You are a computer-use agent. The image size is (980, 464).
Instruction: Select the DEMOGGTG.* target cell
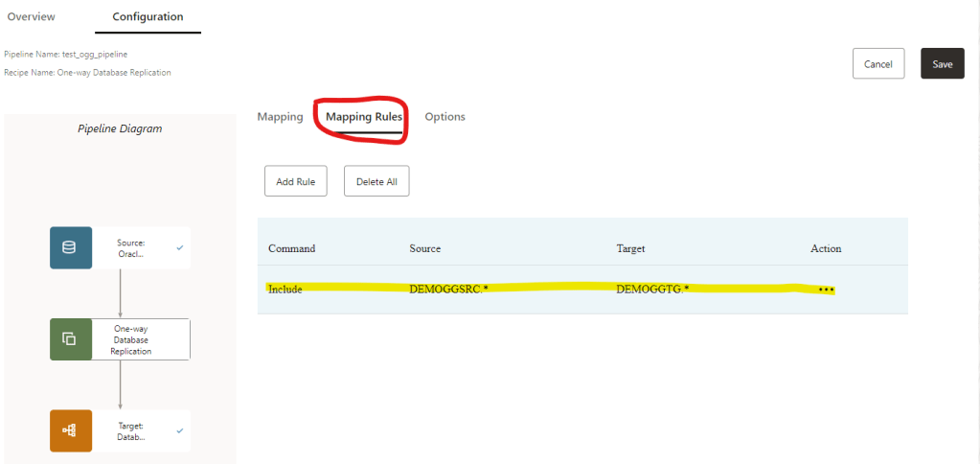click(x=652, y=289)
